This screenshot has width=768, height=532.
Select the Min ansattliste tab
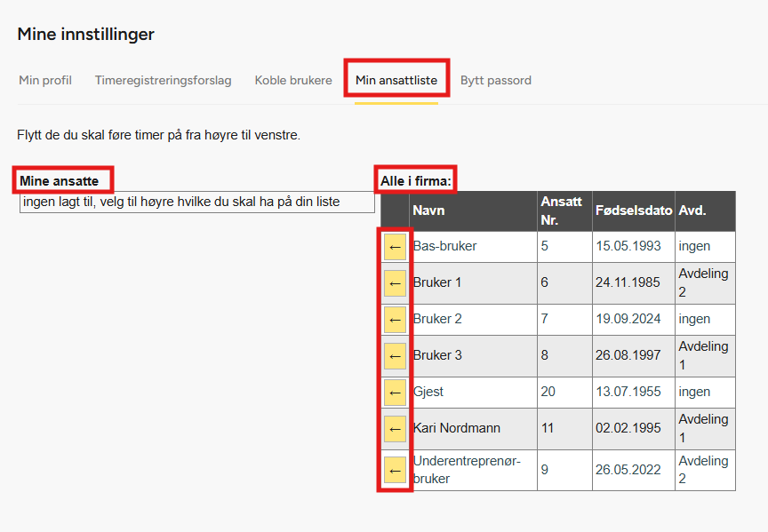(x=396, y=81)
